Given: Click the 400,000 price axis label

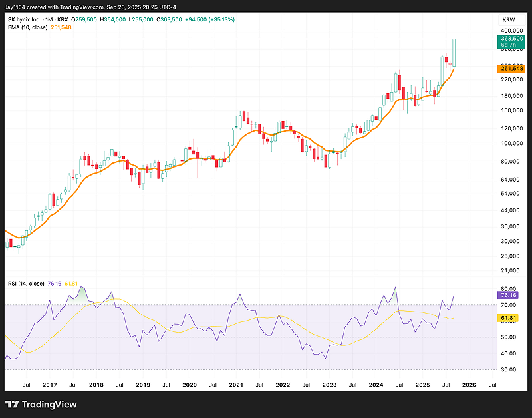Looking at the screenshot, I should [x=511, y=31].
